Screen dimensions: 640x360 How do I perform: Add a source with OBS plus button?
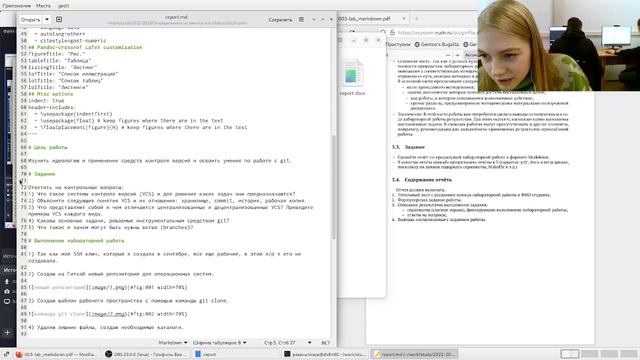pyautogui.click(x=7, y=332)
